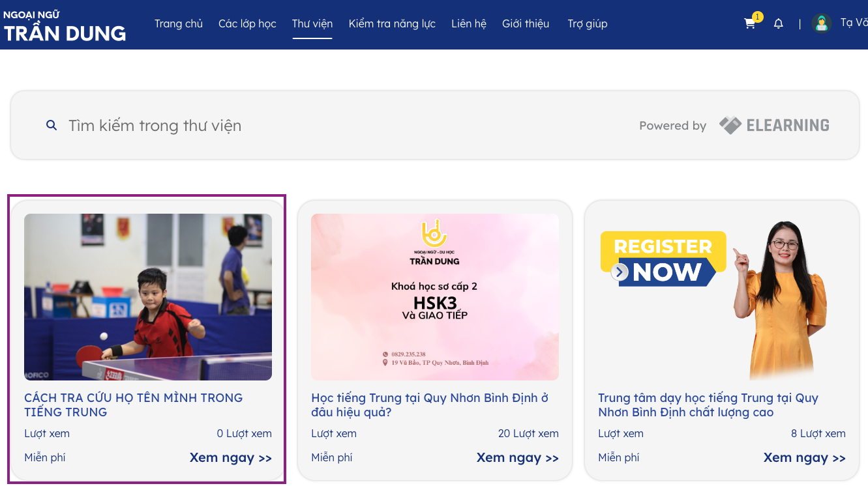Image resolution: width=868 pixels, height=486 pixels.
Task: Go to Trang chủ menu item
Action: [x=179, y=24]
